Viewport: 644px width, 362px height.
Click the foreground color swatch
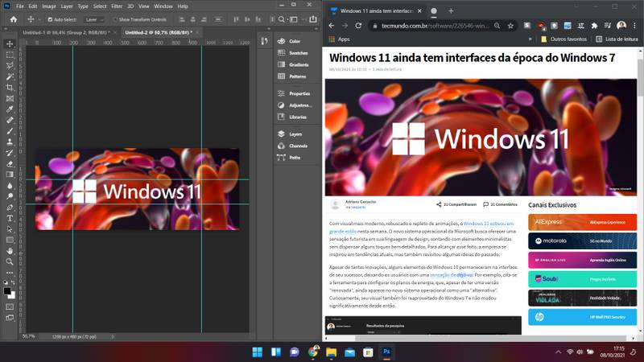pyautogui.click(x=7, y=291)
